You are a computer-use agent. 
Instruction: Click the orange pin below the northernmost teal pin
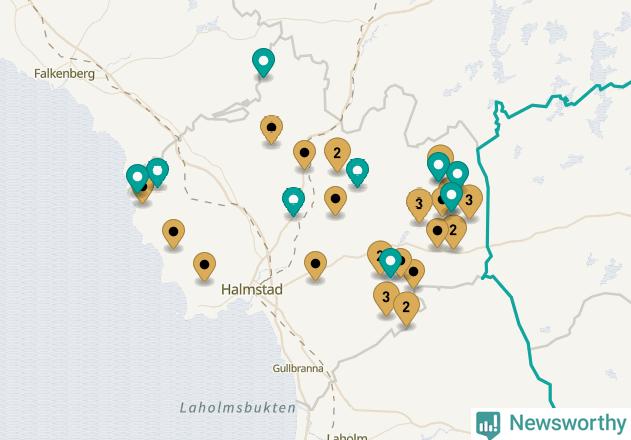[x=271, y=130]
